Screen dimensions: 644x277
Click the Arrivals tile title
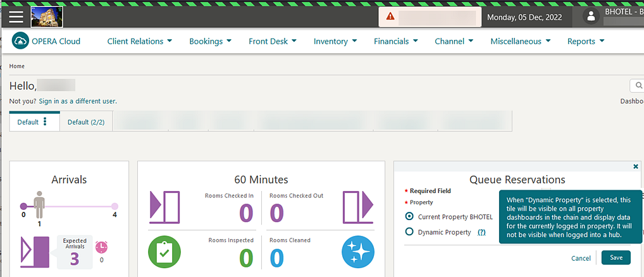(69, 180)
